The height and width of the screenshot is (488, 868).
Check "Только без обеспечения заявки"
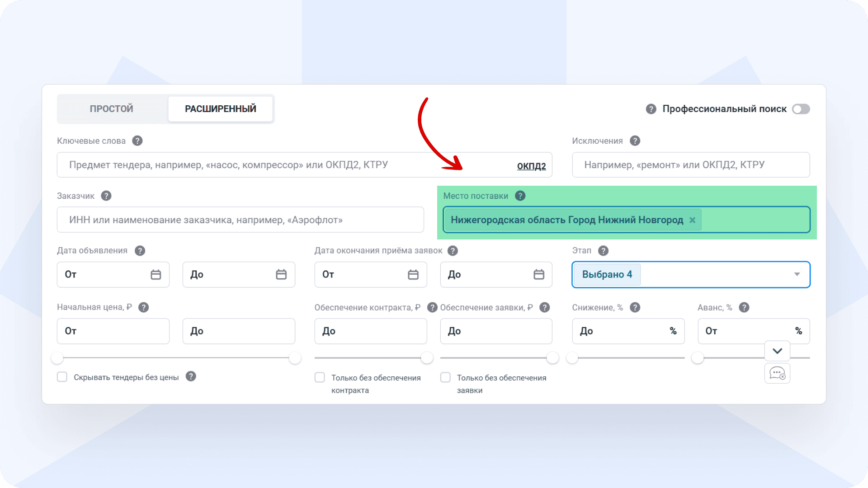[x=445, y=377]
